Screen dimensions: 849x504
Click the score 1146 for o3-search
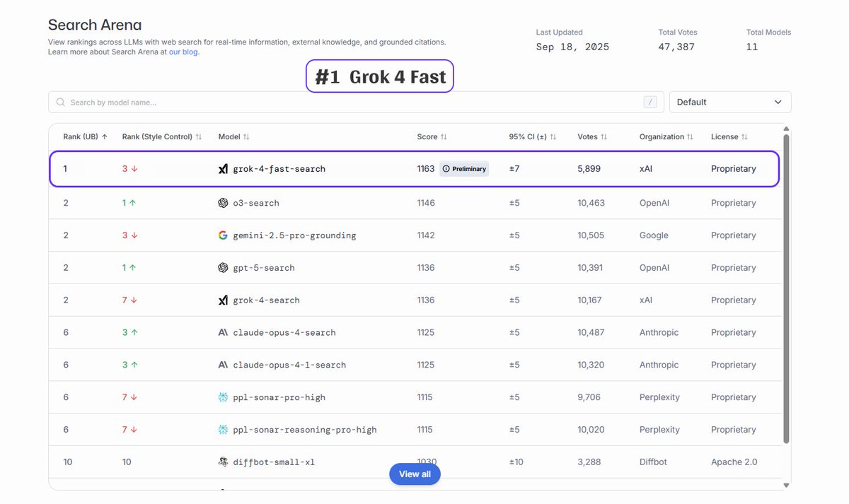click(426, 203)
